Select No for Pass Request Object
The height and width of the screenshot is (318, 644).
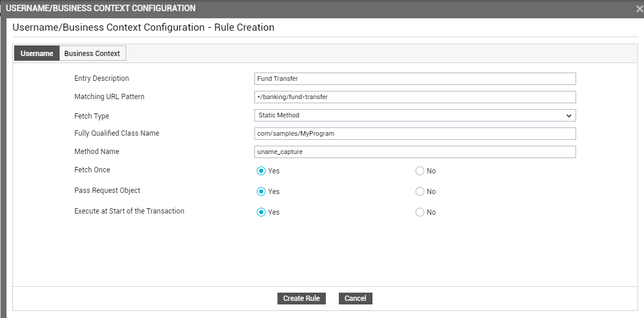420,192
